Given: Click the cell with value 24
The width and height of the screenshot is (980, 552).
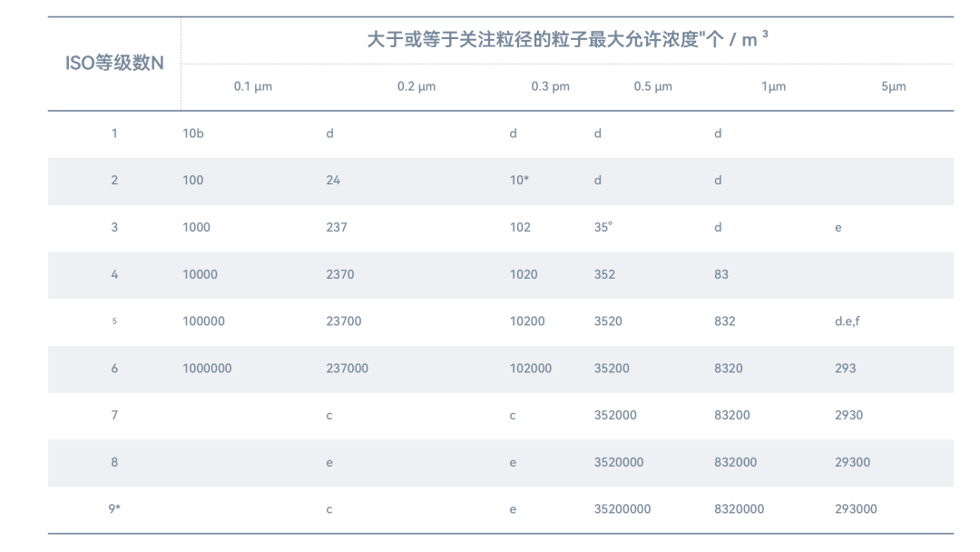Looking at the screenshot, I should (333, 181).
